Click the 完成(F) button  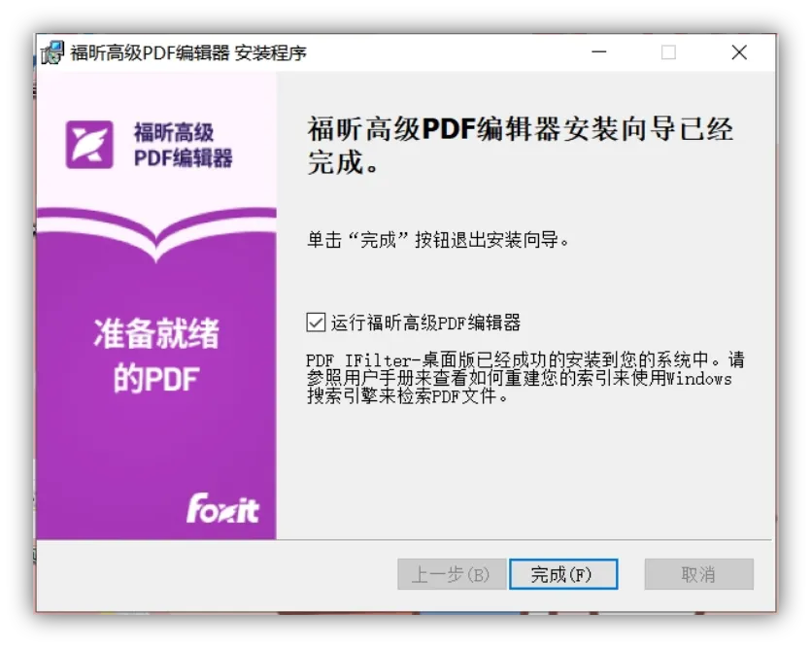[563, 574]
